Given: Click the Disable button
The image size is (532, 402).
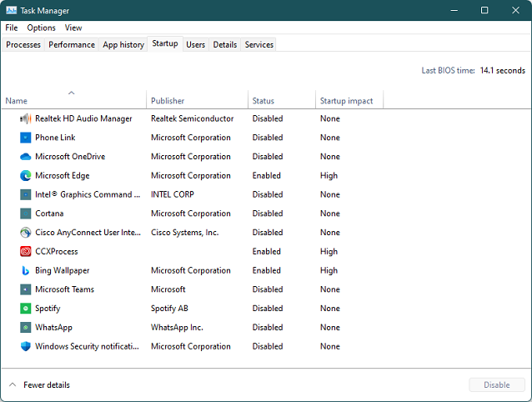Looking at the screenshot, I should click(497, 385).
